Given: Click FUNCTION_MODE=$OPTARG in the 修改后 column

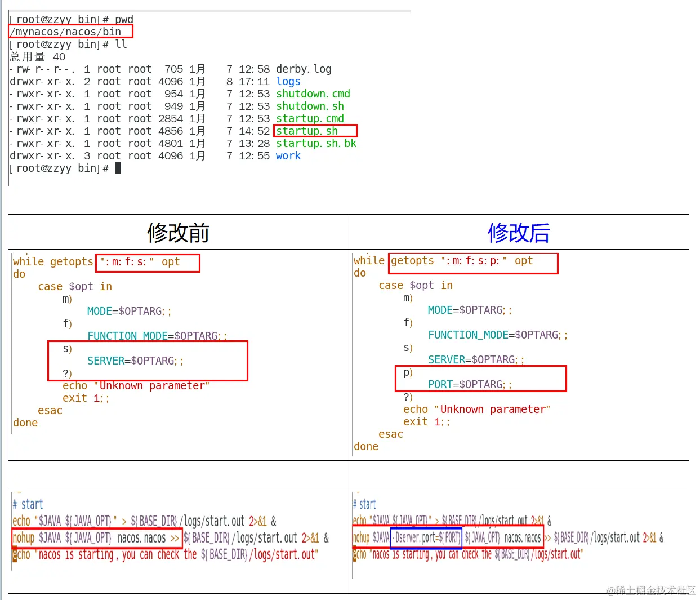Looking at the screenshot, I should (498, 335).
